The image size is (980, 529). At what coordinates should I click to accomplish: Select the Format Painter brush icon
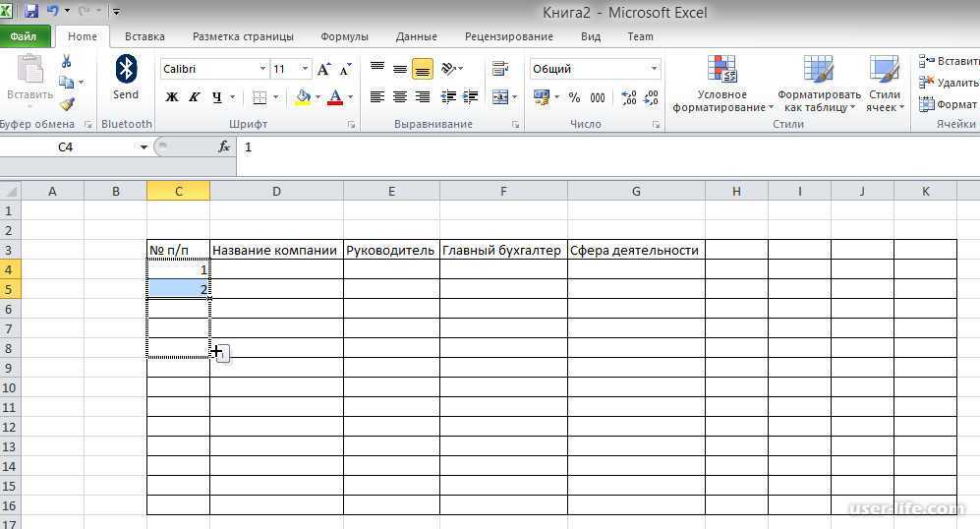67,104
